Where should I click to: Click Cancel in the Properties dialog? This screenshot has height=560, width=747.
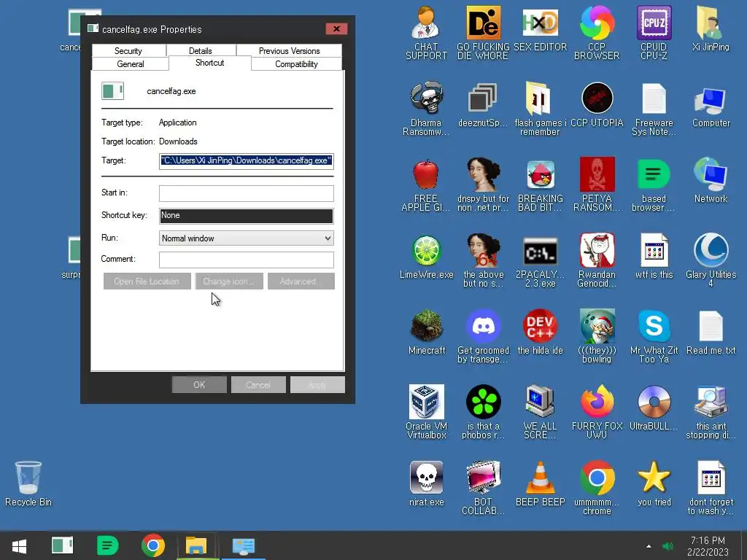point(258,385)
